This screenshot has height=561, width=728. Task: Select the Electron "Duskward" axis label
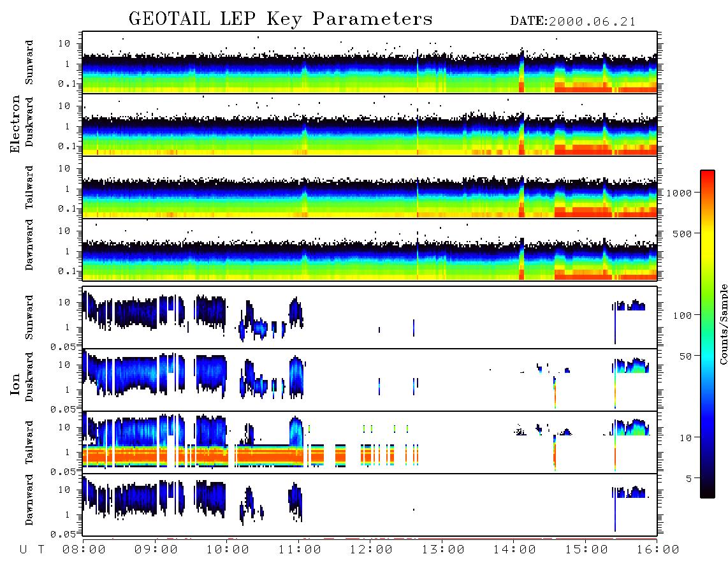pos(29,122)
